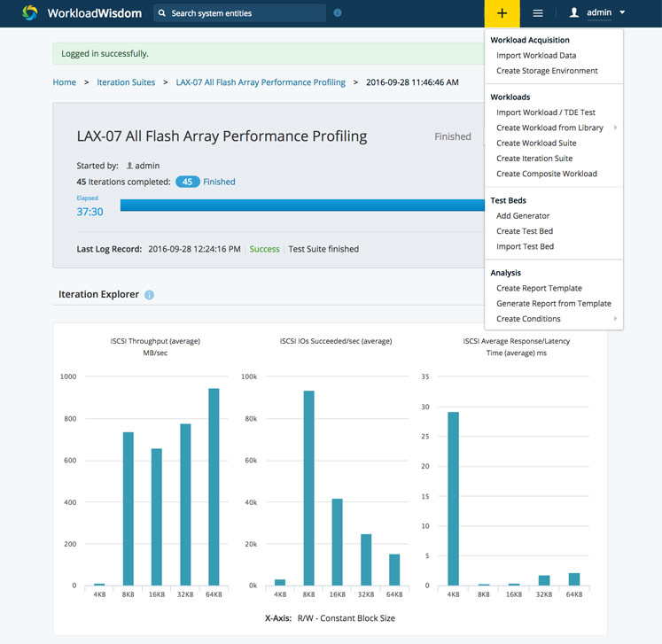
Task: Select Import Workload Data menu item
Action: pyautogui.click(x=536, y=55)
